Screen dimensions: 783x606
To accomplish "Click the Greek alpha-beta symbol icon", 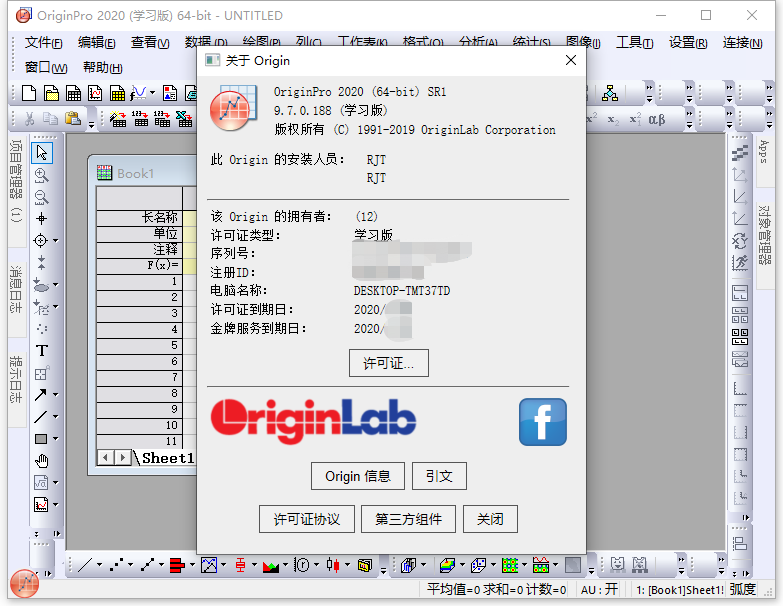I will pos(657,119).
